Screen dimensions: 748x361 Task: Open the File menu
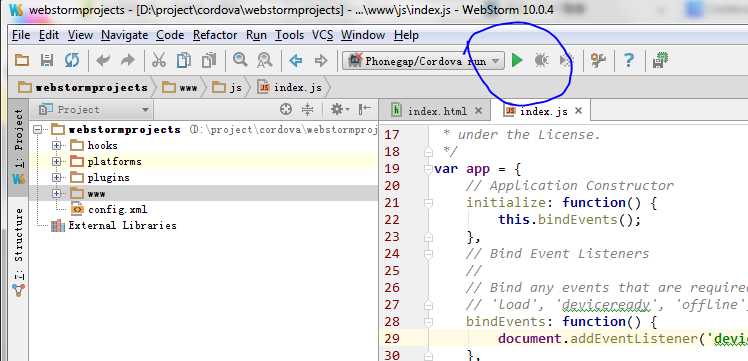click(x=21, y=35)
